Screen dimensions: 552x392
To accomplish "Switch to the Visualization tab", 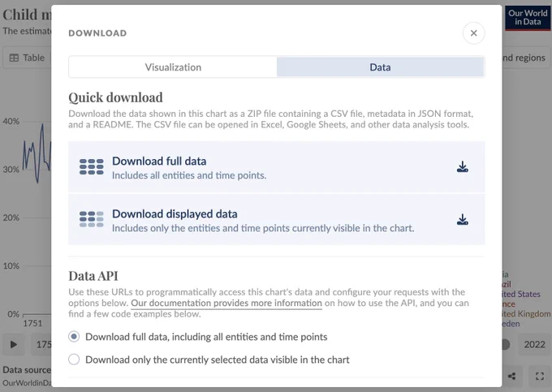I will point(173,67).
